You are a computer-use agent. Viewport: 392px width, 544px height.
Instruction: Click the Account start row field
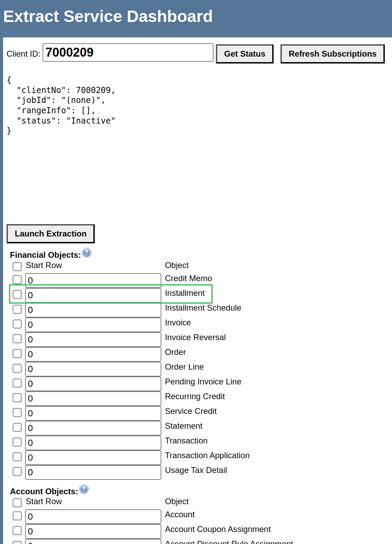[x=93, y=517]
